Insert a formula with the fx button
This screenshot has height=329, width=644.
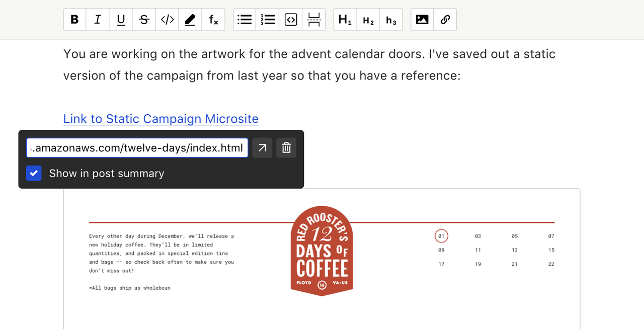pos(213,20)
